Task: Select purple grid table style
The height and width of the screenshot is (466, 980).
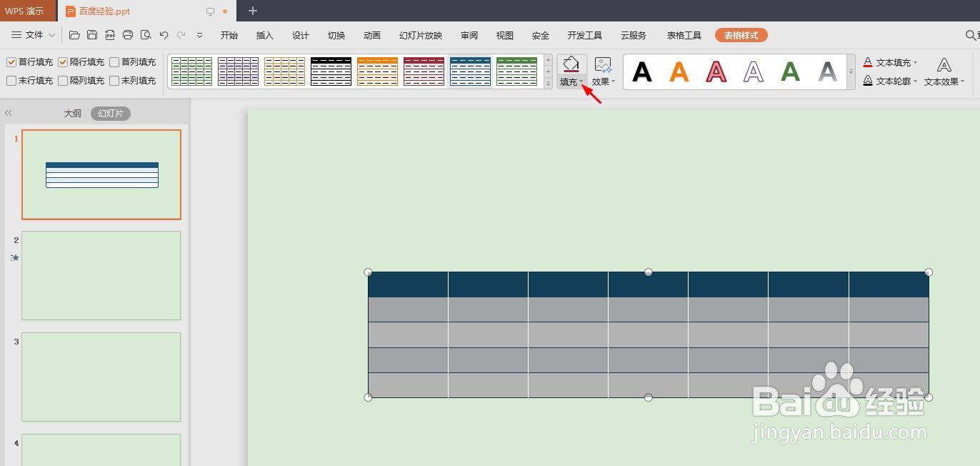Action: [x=239, y=71]
